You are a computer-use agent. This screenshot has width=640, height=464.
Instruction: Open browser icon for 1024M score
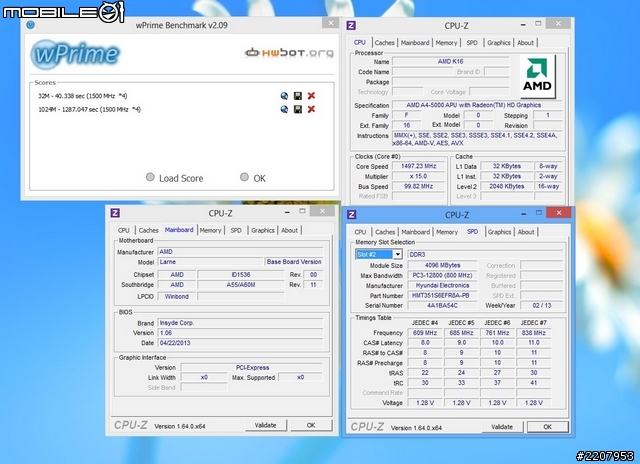click(x=284, y=109)
